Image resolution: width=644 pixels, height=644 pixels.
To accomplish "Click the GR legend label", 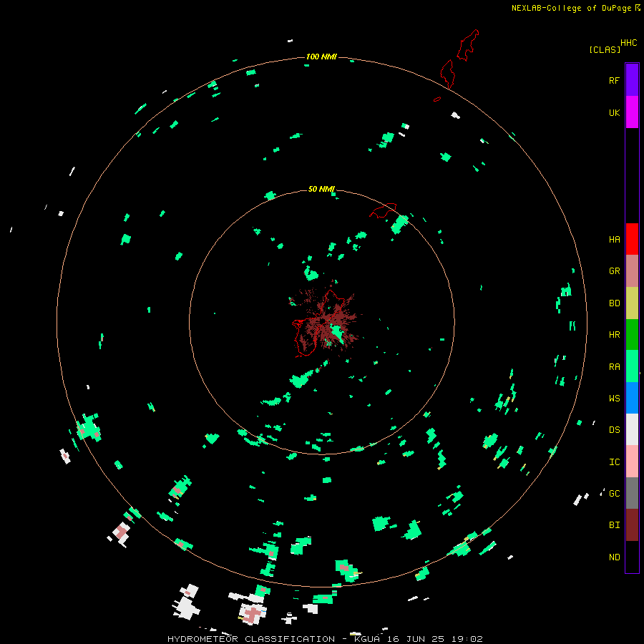I will point(614,271).
